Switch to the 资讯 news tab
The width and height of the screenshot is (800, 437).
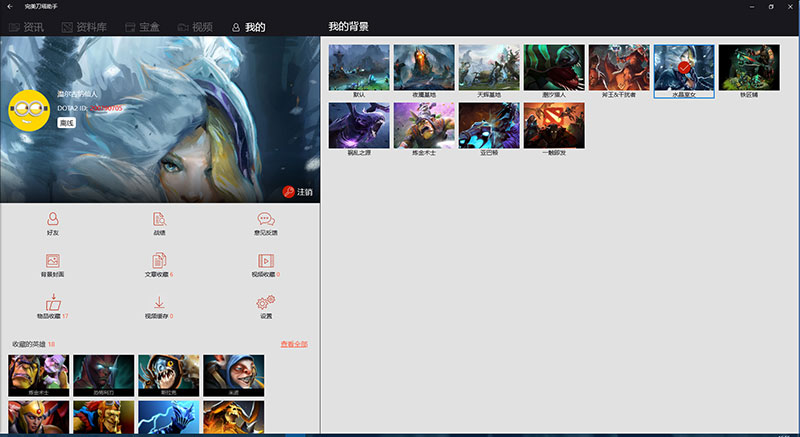[27, 27]
